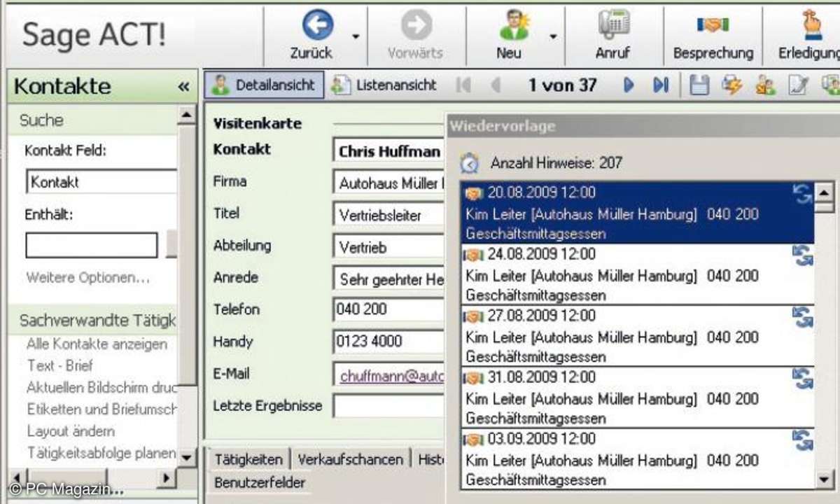
Task: Click horizontal scroll right arrow in sidebar
Action: coord(166,477)
